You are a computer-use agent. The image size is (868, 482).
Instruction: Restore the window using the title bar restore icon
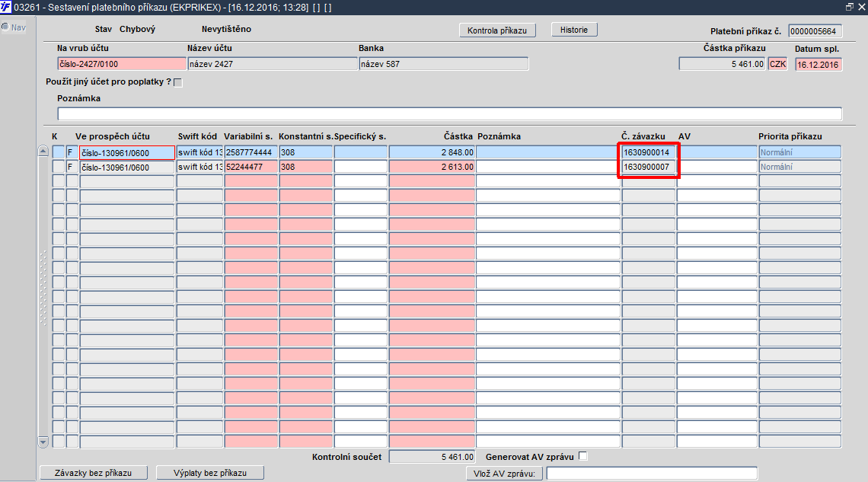[850, 7]
